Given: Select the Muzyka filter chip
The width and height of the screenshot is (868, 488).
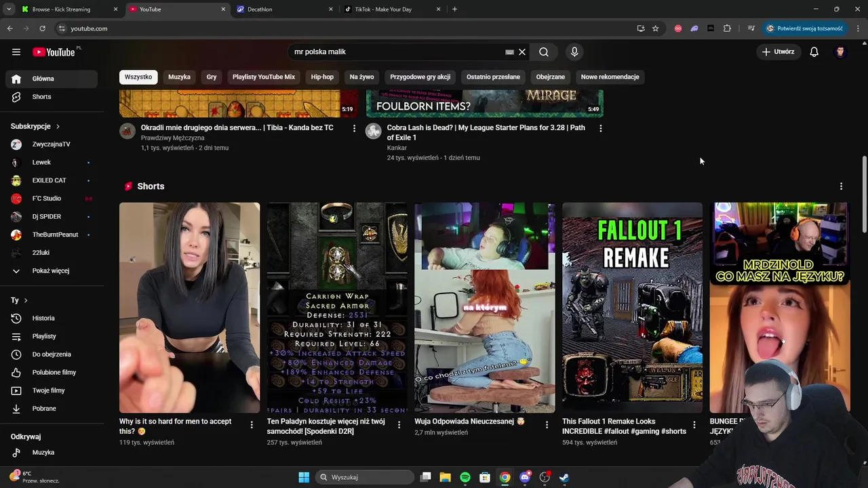Looking at the screenshot, I should pos(179,77).
